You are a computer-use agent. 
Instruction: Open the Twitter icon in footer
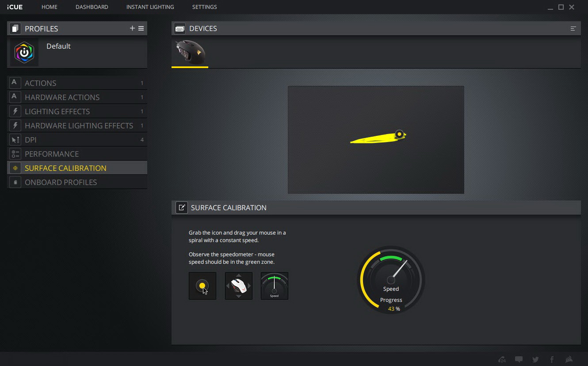point(535,359)
